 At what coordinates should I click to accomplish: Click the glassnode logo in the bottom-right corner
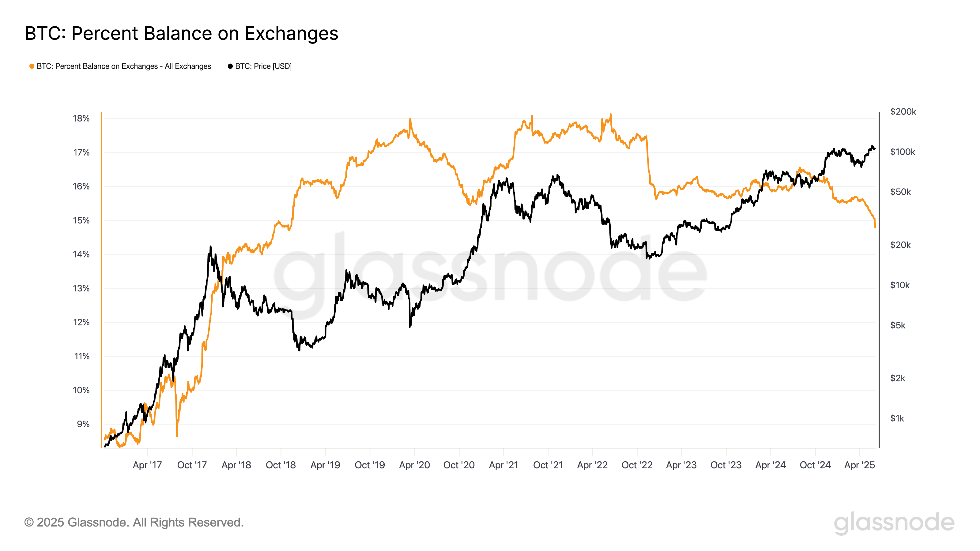coord(894,523)
